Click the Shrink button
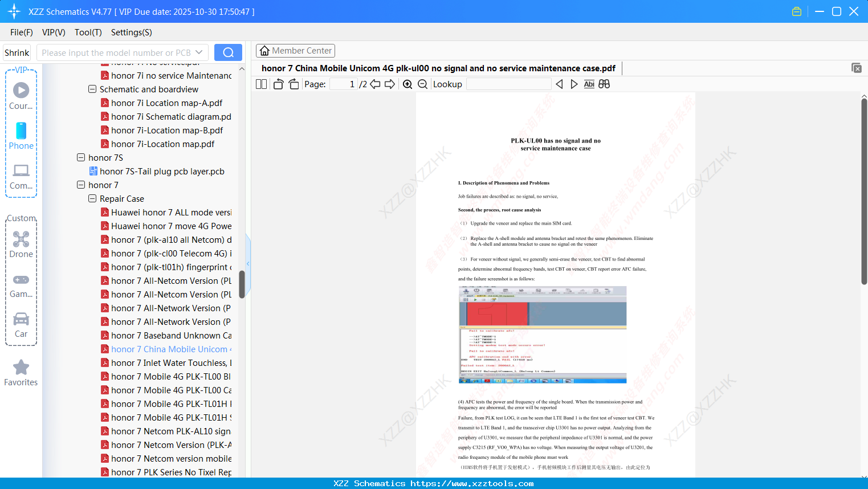868x489 pixels. pos(17,52)
